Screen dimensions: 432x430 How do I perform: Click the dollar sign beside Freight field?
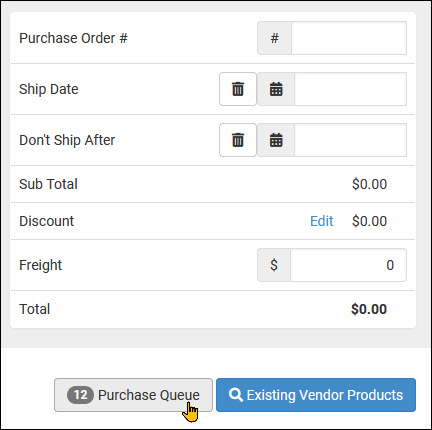tap(274, 265)
